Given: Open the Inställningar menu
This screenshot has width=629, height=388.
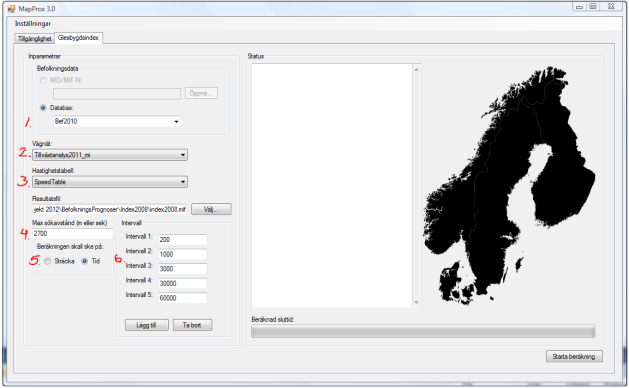Looking at the screenshot, I should [x=33, y=24].
